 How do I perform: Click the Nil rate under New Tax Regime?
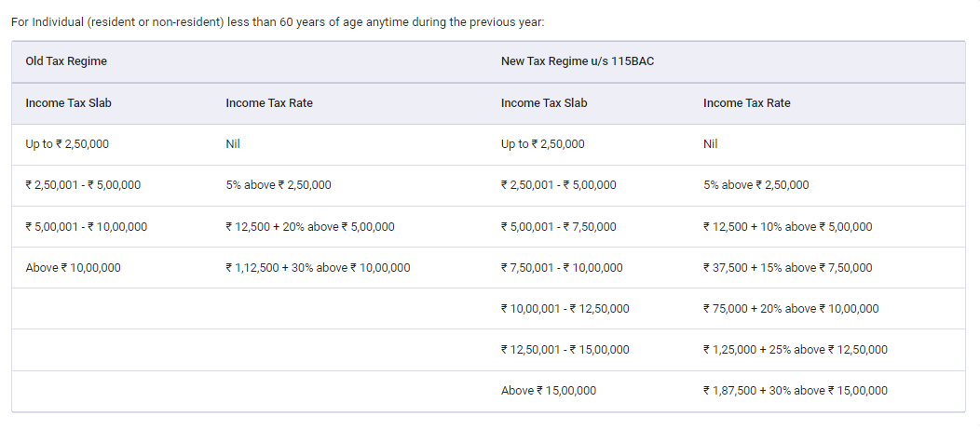(x=711, y=144)
